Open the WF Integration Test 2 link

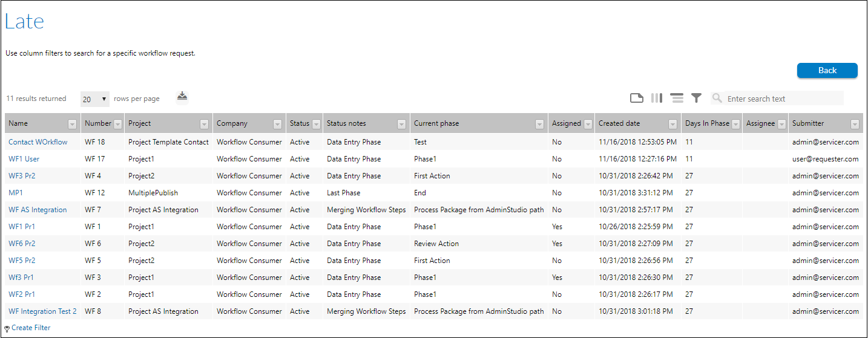42,311
